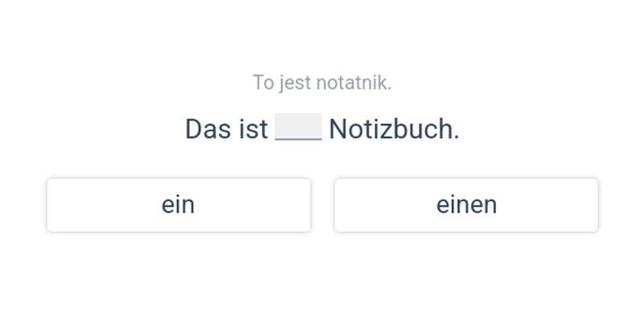Viewport: 644px width, 322px height.
Task: Fill the gap with "ein"
Action: 178,205
